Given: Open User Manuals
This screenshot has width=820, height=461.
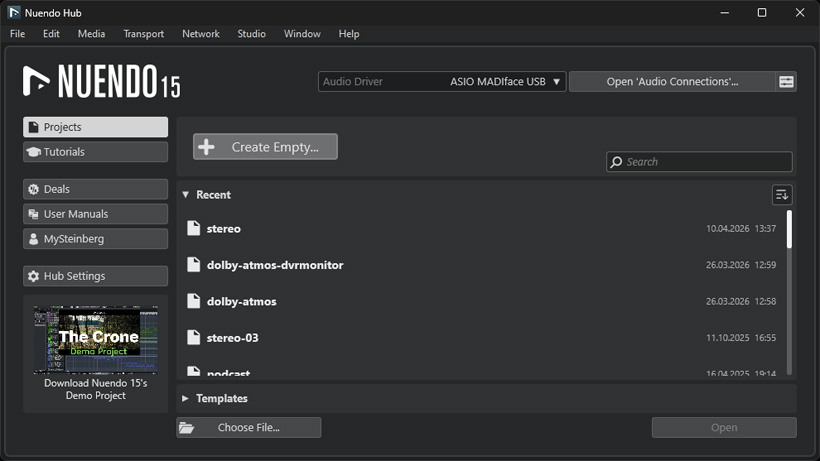Looking at the screenshot, I should [96, 214].
